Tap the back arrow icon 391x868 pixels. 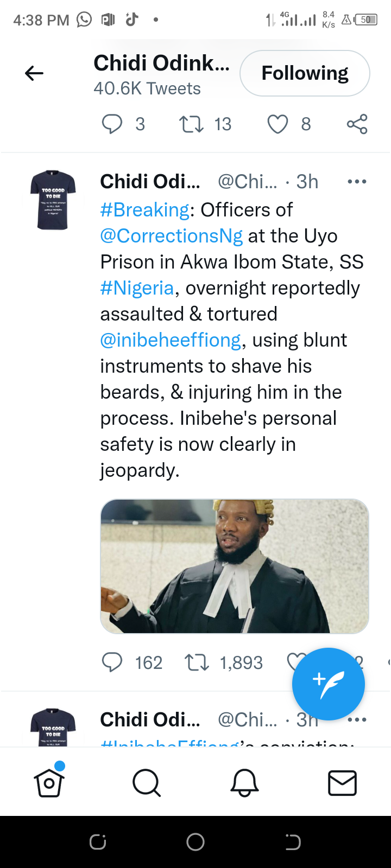tap(34, 73)
